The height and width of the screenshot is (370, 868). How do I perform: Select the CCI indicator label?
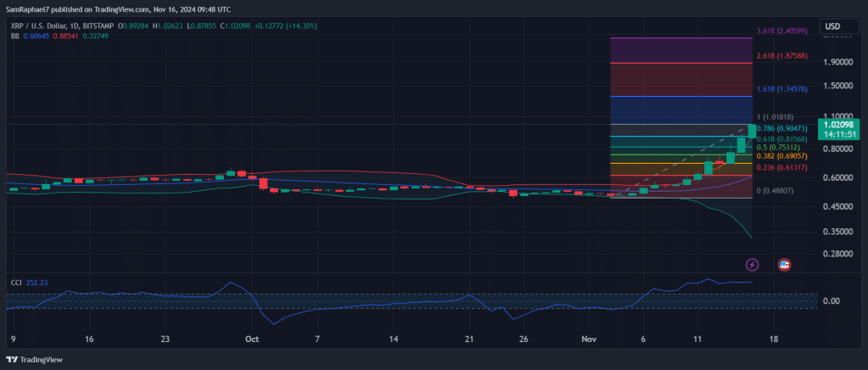click(x=17, y=283)
